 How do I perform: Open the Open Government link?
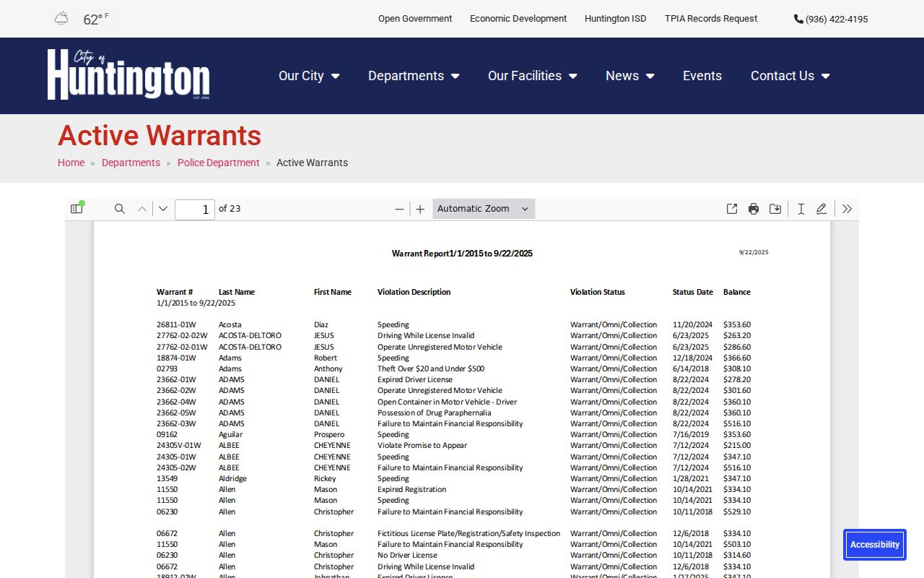pos(415,19)
